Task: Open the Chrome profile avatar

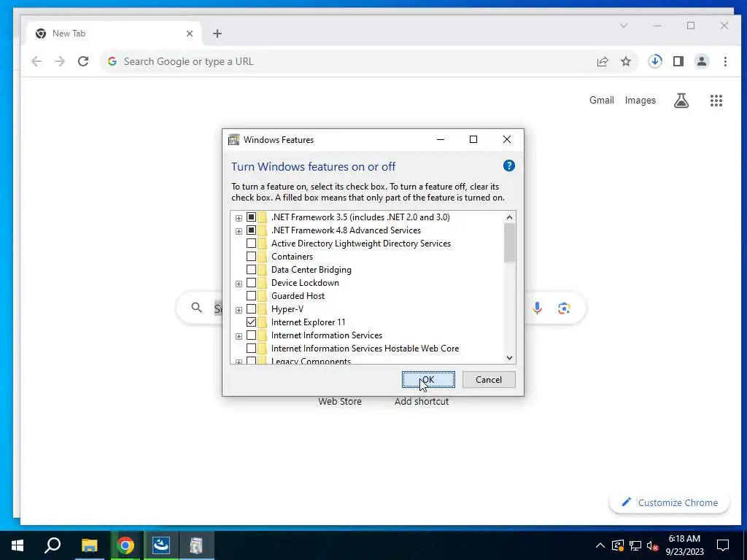Action: [702, 61]
